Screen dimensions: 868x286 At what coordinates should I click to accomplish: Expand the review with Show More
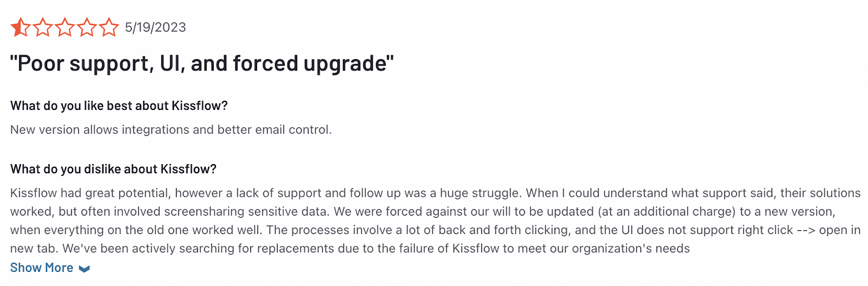pos(42,268)
